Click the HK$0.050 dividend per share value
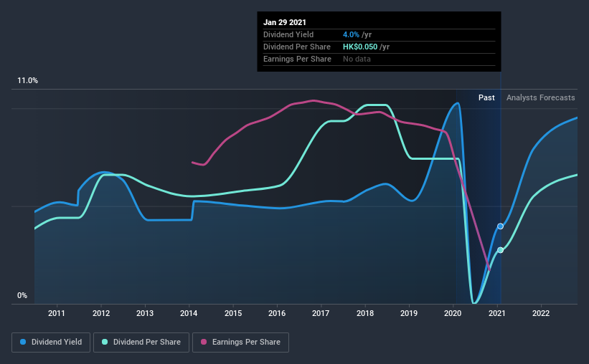This screenshot has height=364, width=589. [360, 47]
